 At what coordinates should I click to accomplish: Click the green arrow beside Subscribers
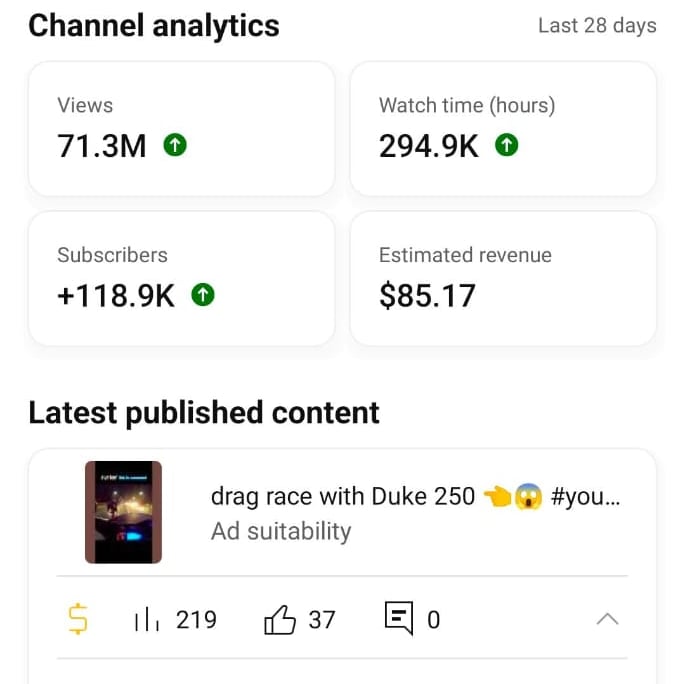tap(203, 295)
